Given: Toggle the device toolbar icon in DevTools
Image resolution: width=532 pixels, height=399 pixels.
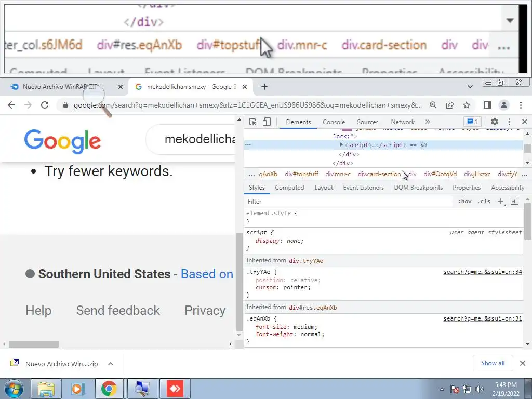Looking at the screenshot, I should pos(267,122).
